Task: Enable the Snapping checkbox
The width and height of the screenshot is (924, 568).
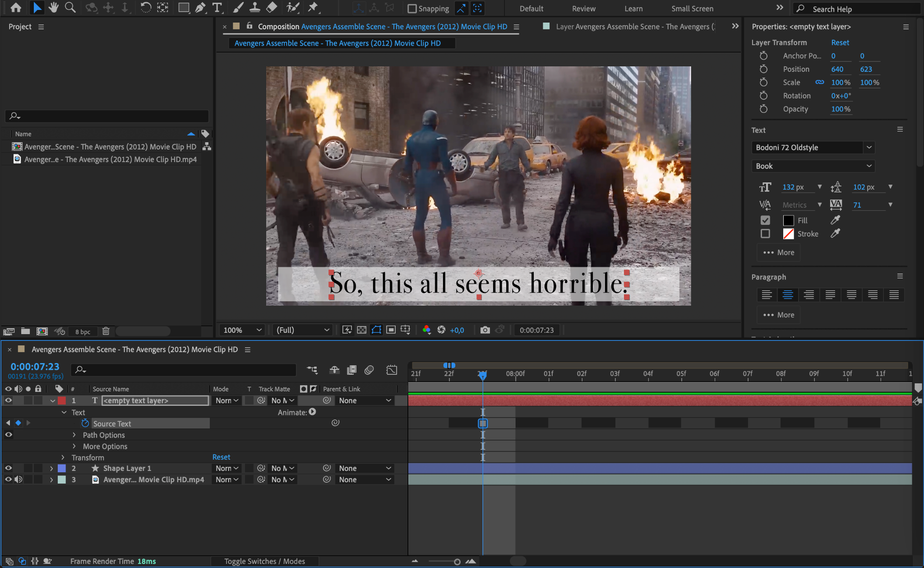Action: pos(411,9)
